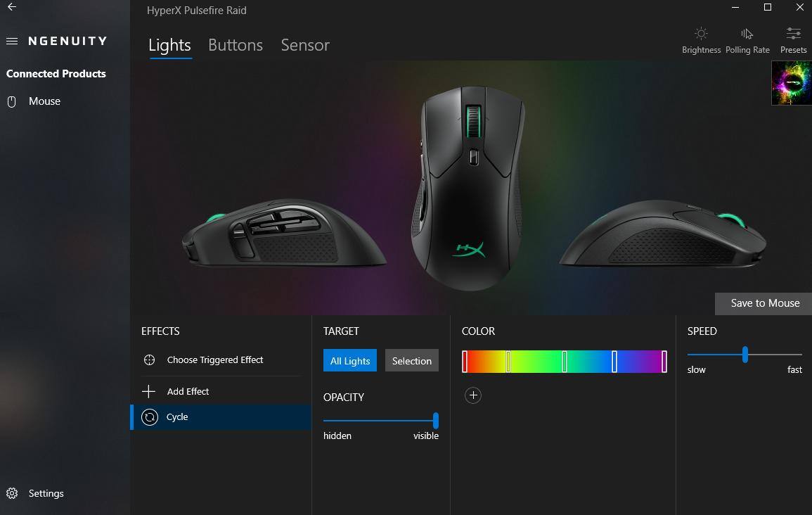Click the plus icon for Add Effect

(148, 391)
